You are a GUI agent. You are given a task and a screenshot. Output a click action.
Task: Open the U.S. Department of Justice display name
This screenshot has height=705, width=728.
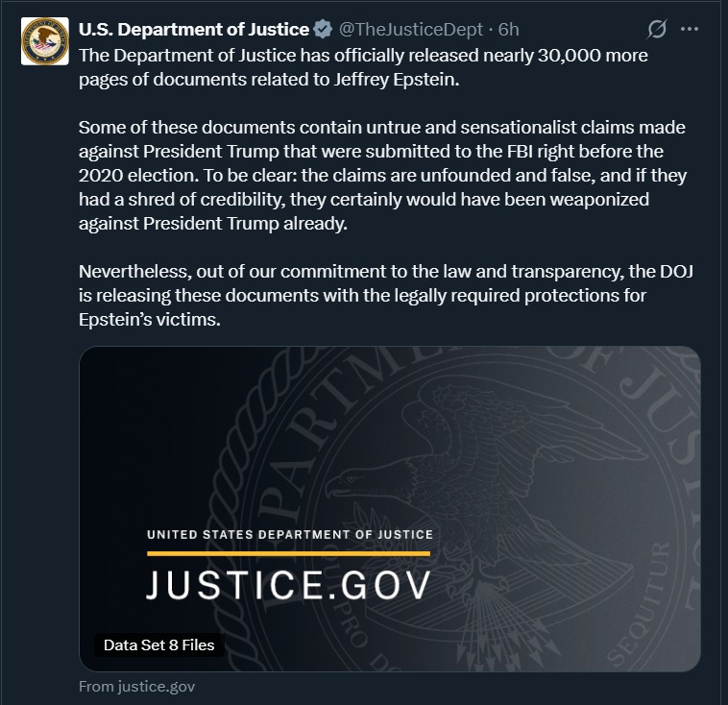[x=194, y=30]
